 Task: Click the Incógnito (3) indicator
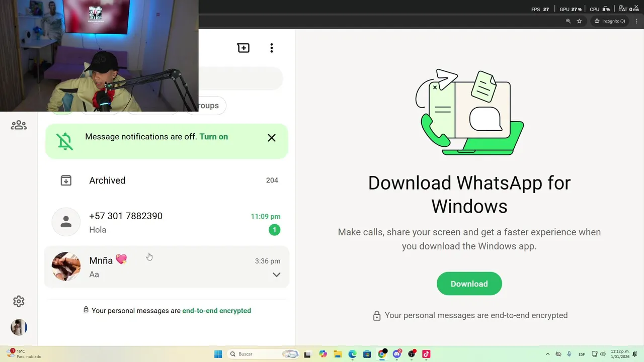(610, 21)
